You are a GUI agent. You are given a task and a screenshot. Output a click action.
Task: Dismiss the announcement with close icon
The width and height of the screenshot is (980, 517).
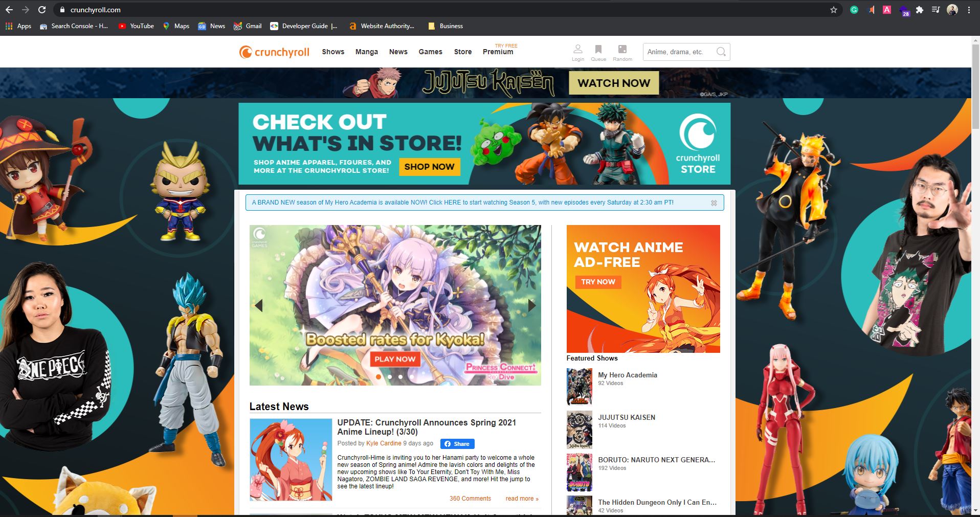pyautogui.click(x=714, y=203)
